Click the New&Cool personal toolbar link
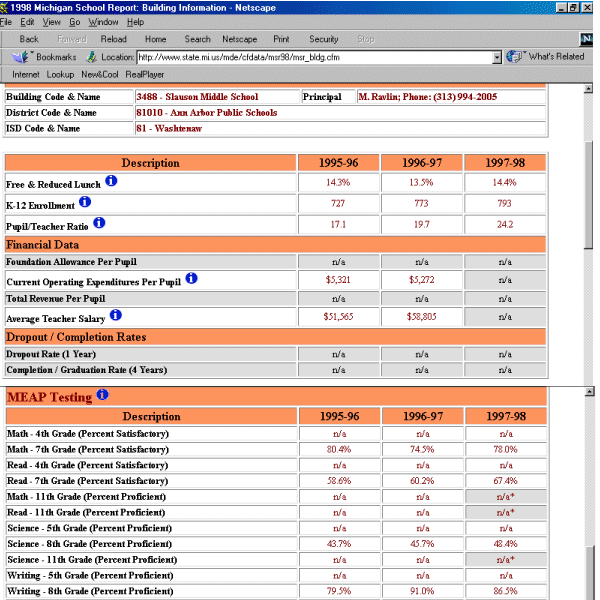This screenshot has width=600, height=600. pyautogui.click(x=99, y=74)
